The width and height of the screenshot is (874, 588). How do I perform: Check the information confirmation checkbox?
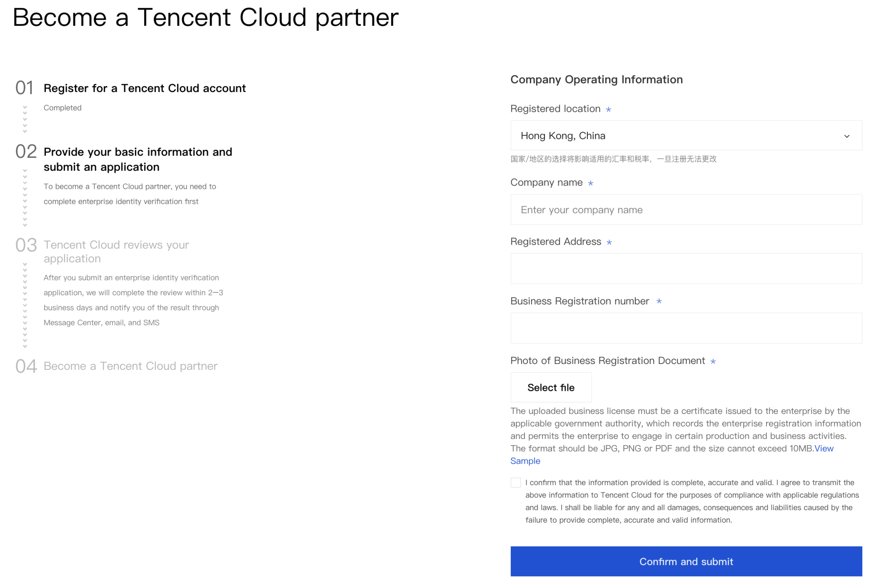pos(516,483)
